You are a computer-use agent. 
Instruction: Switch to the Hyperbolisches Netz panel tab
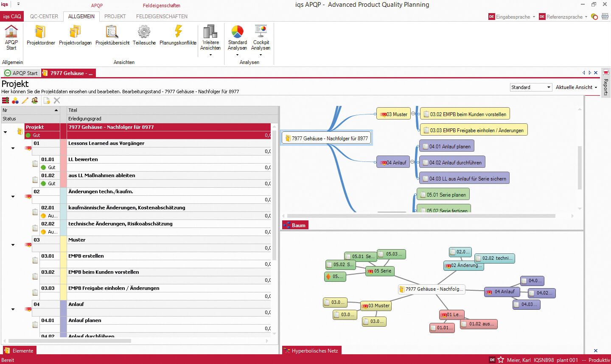311,350
